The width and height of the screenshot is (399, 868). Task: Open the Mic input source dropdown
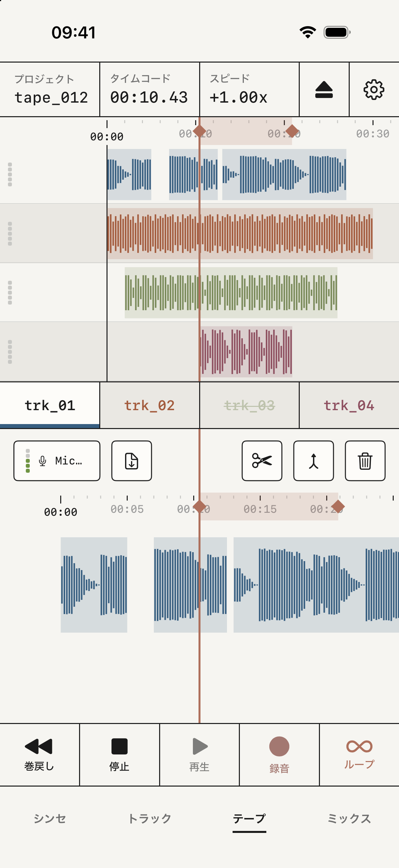coord(57,460)
